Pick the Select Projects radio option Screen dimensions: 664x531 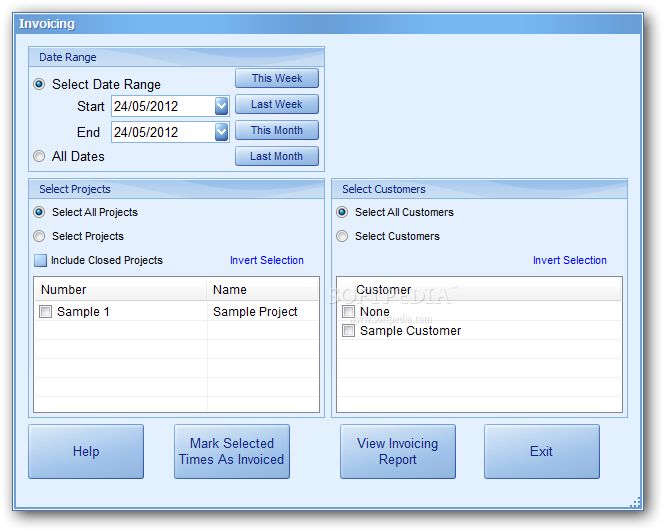coord(39,236)
